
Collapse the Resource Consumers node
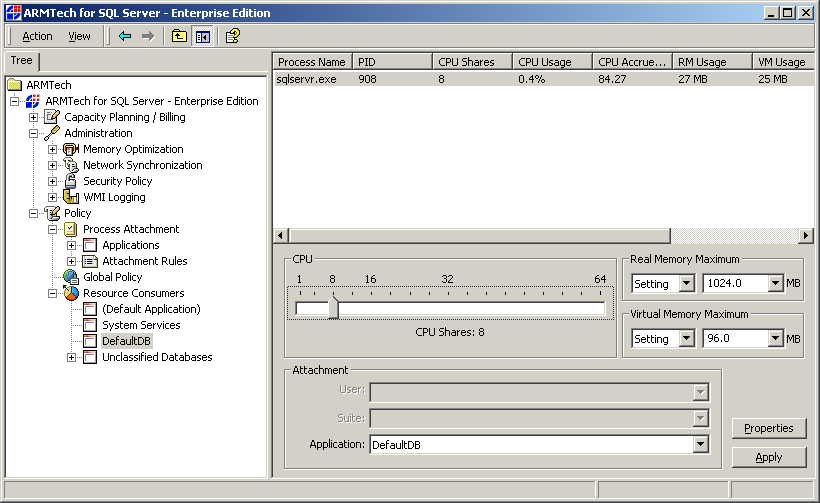coord(52,293)
